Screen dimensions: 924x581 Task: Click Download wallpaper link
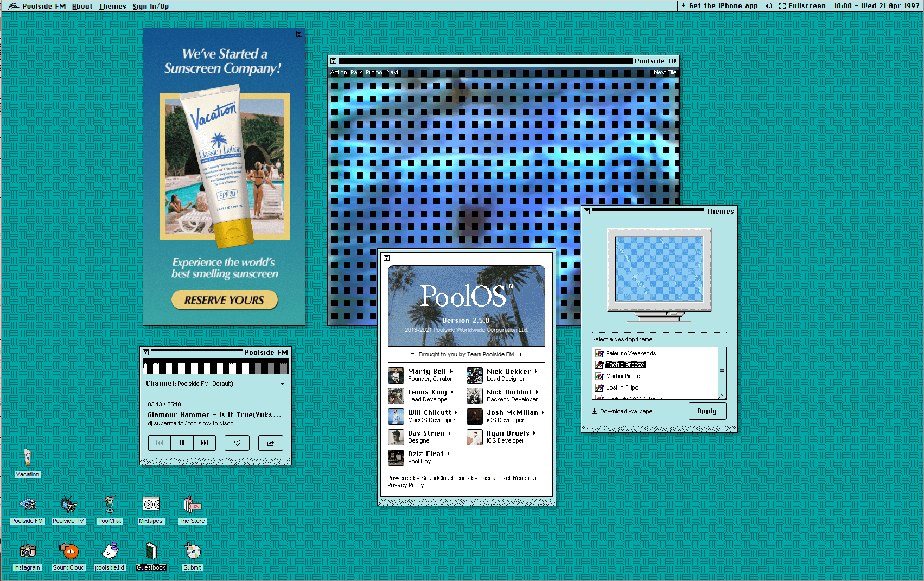pyautogui.click(x=623, y=411)
